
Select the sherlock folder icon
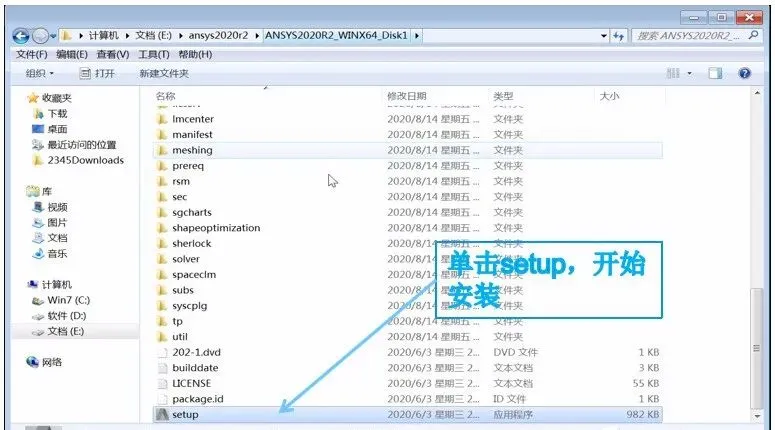point(162,244)
